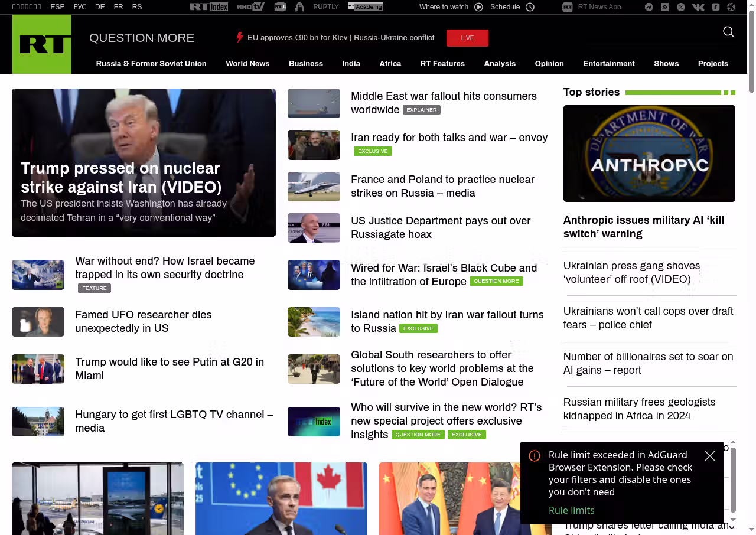Image resolution: width=756 pixels, height=535 pixels.
Task: Open the Russia & Former Soviet Union menu
Action: coord(151,64)
